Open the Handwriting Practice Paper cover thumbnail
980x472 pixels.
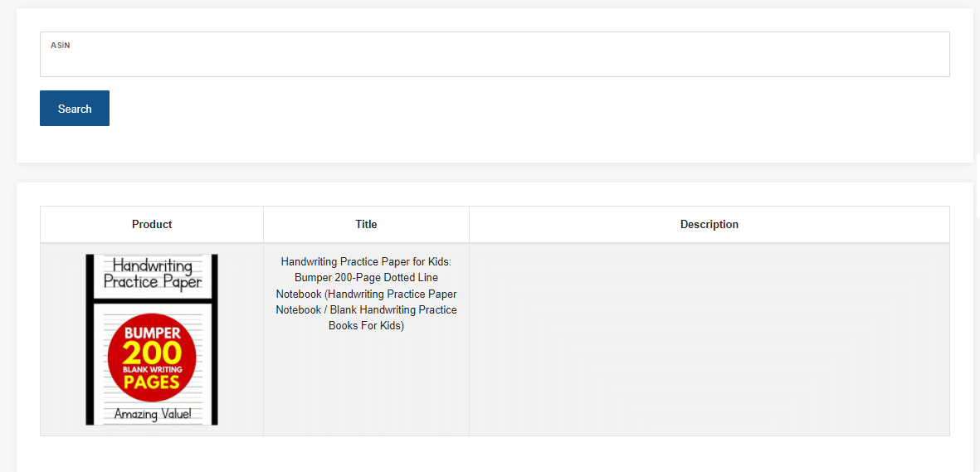point(152,339)
